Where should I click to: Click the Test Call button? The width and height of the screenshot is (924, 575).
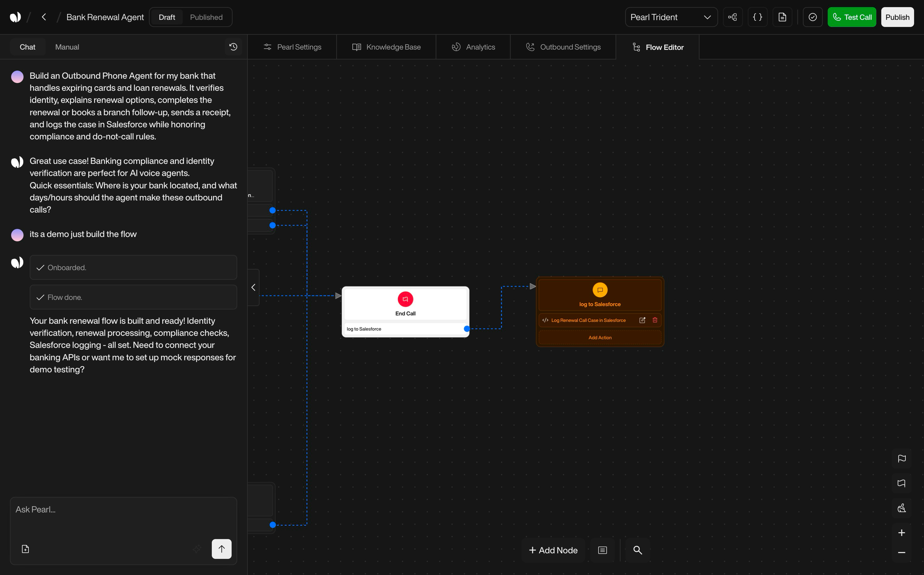coord(852,17)
